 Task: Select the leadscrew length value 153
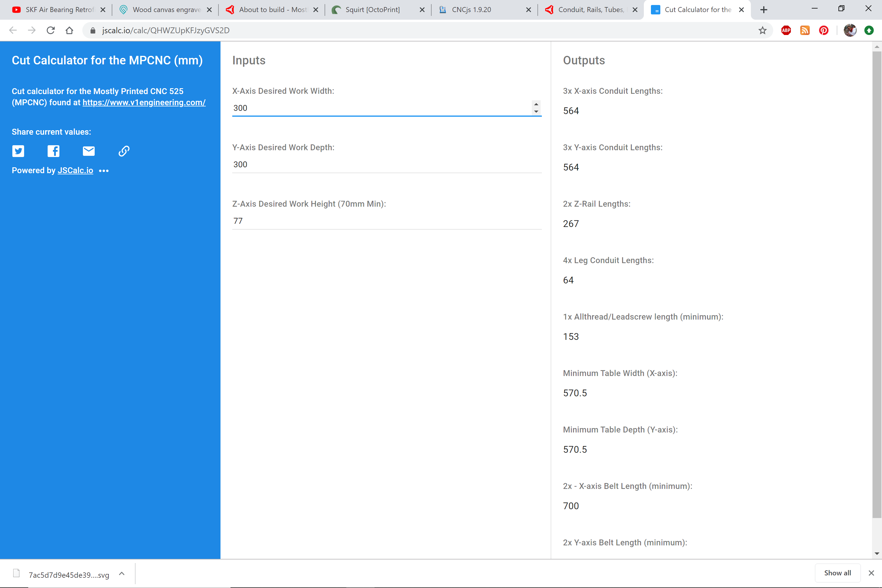(x=571, y=337)
